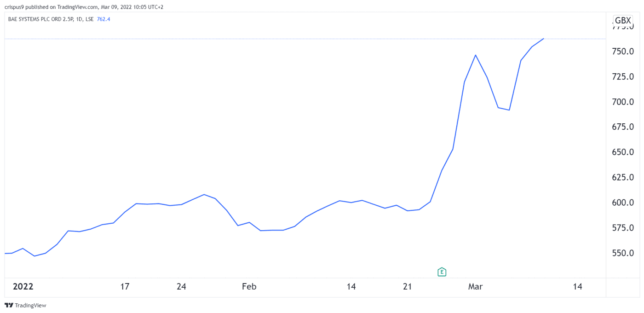Screen dimensions: 644x313
Task: Click the Mar label on time axis
Action: 475,286
